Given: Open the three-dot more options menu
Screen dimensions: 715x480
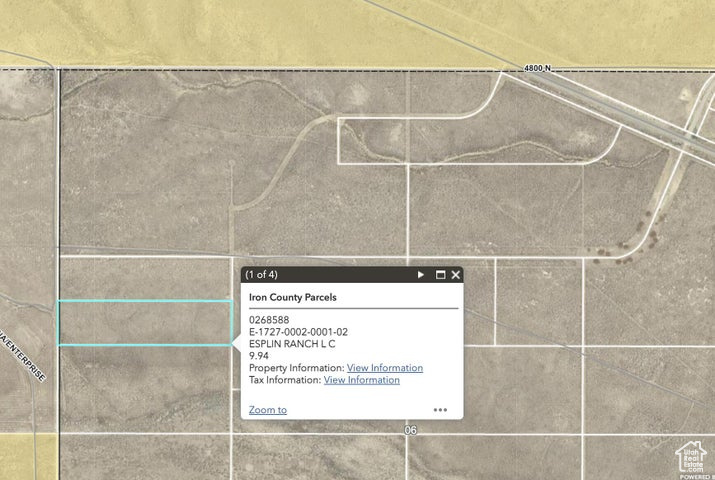Looking at the screenshot, I should tap(440, 409).
